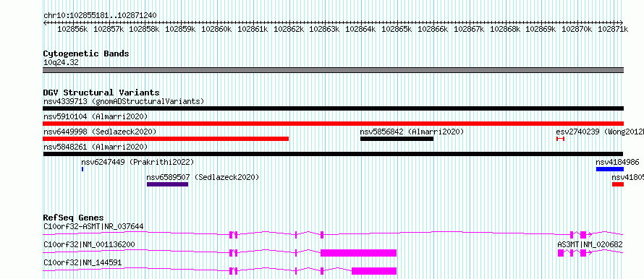Select the small red esv2740239 marker
The height and width of the screenshot is (279, 644).
coord(560,139)
